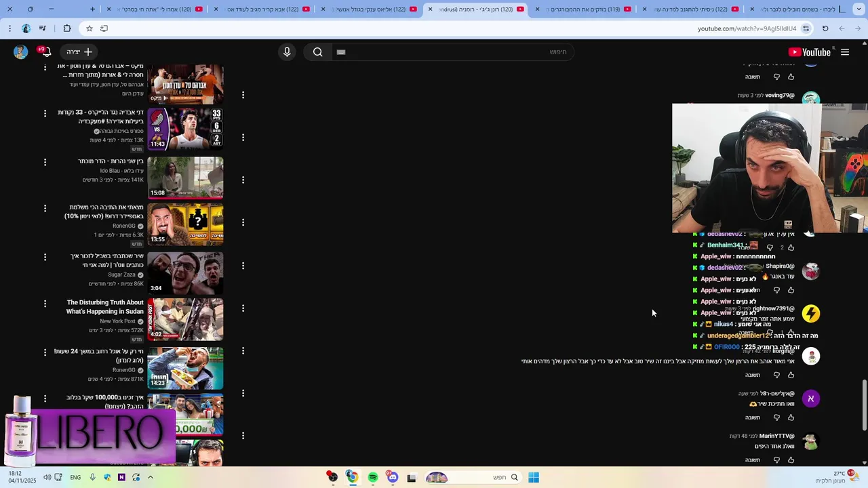Bookmark this page with the star icon
Viewport: 868px width, 488px height.
coord(89,28)
